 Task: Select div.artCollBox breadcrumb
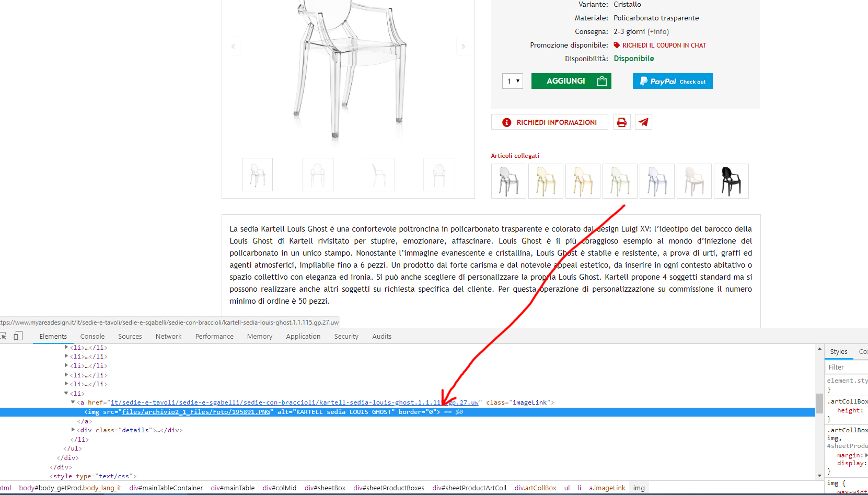click(x=535, y=488)
